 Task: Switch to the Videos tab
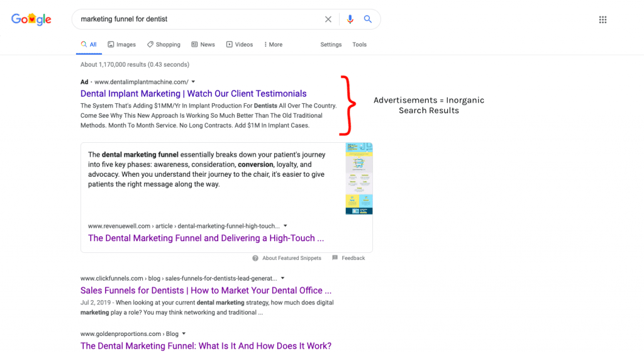pyautogui.click(x=240, y=45)
